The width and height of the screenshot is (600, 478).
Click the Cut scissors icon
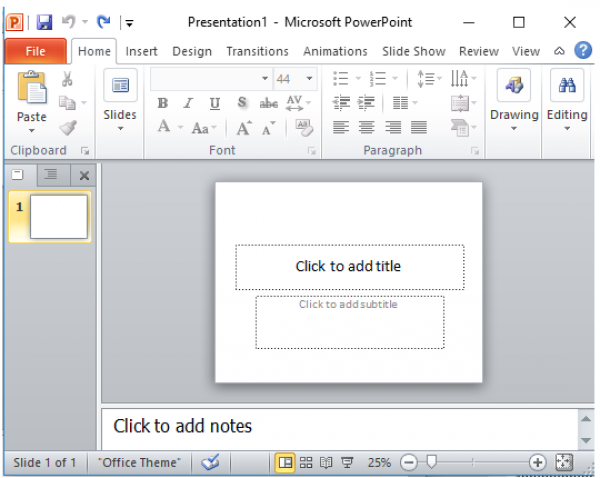(68, 80)
